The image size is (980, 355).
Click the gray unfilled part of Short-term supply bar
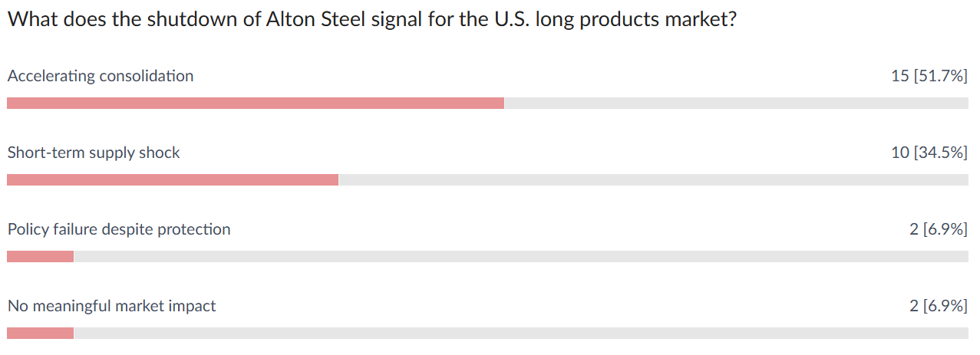(653, 179)
